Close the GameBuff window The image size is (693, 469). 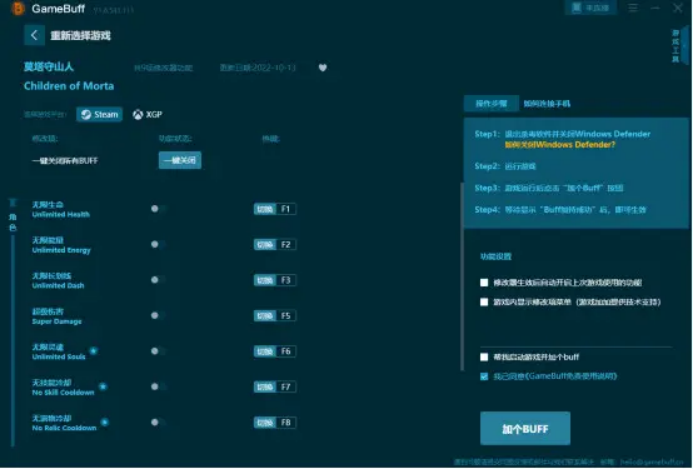click(678, 8)
